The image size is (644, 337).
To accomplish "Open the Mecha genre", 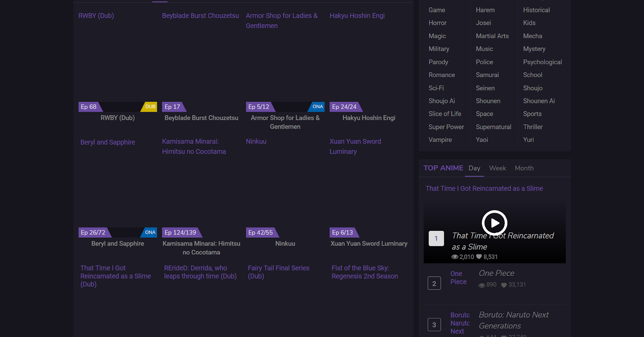I will 533,36.
